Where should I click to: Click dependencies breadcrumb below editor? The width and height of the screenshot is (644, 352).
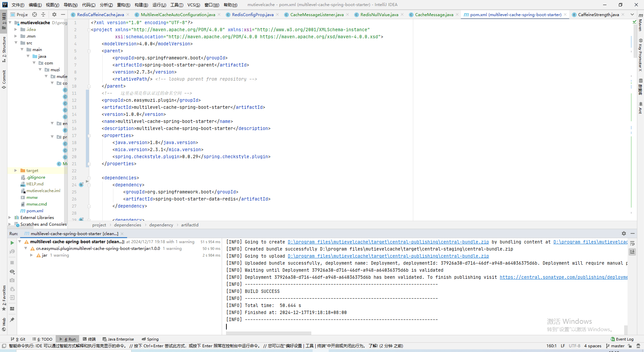pos(127,225)
